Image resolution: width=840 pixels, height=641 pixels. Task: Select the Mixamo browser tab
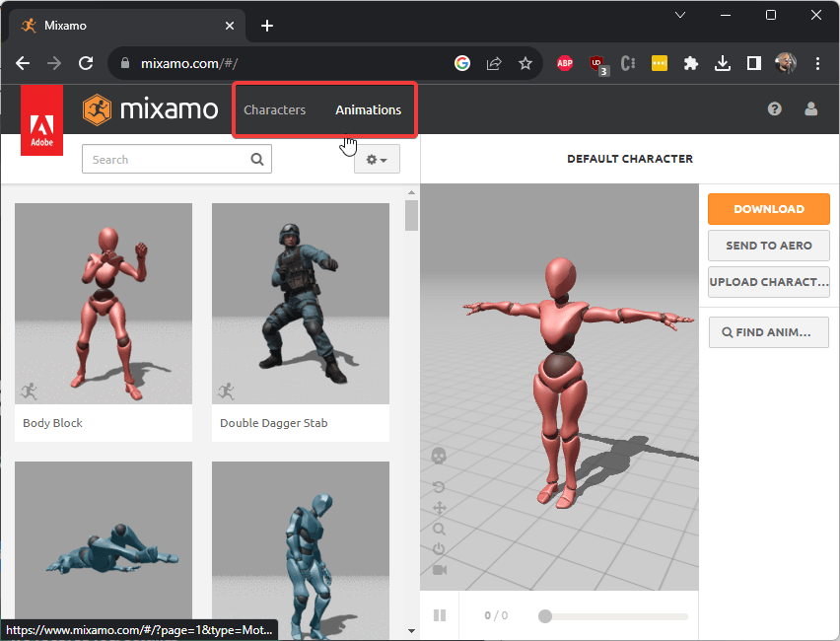click(127, 26)
